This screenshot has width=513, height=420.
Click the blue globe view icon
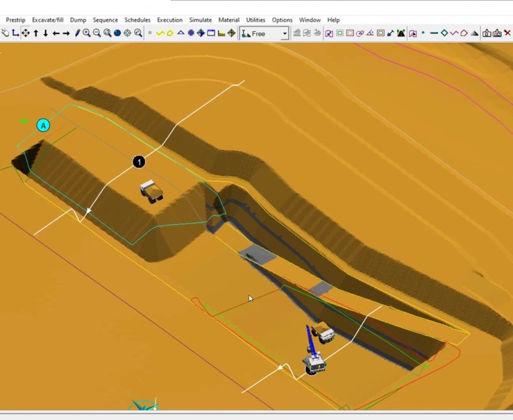pos(117,33)
